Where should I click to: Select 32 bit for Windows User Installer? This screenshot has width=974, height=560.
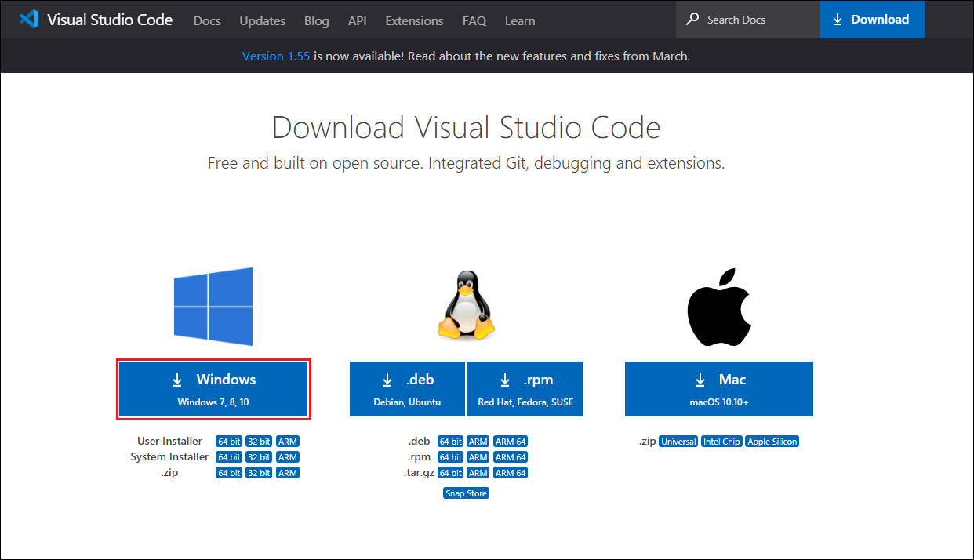pos(259,442)
